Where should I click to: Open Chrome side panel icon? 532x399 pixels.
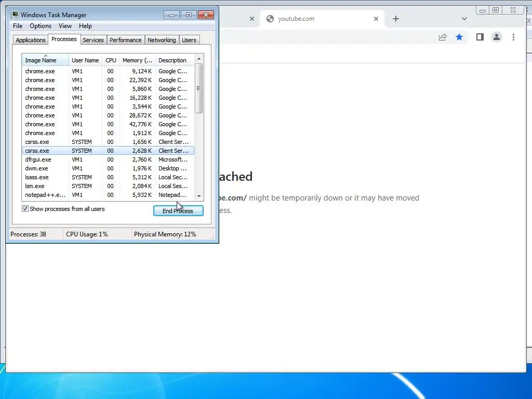(x=480, y=37)
